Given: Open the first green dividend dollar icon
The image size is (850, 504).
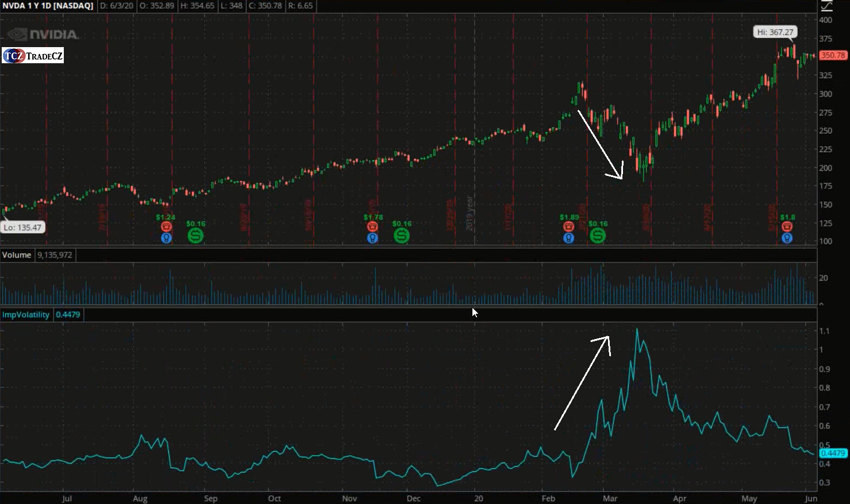Looking at the screenshot, I should [195, 235].
